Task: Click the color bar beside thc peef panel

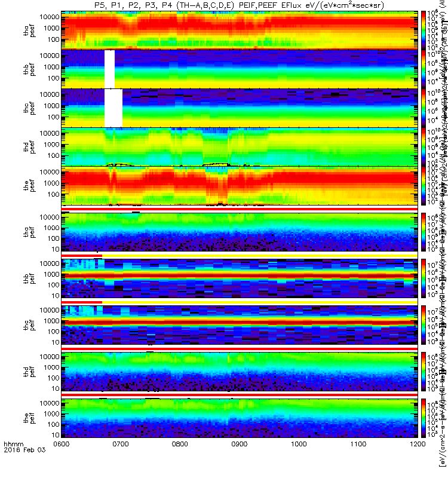Action: (x=424, y=108)
